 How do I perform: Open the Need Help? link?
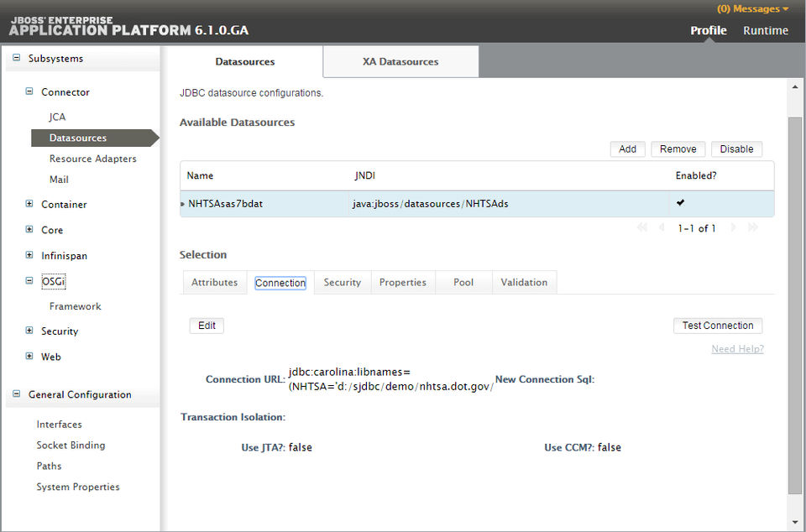737,349
